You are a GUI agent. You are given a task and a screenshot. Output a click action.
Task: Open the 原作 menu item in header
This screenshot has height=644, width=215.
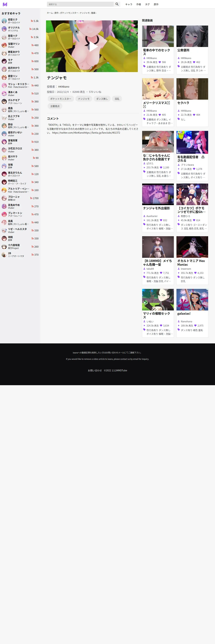coord(156,4)
